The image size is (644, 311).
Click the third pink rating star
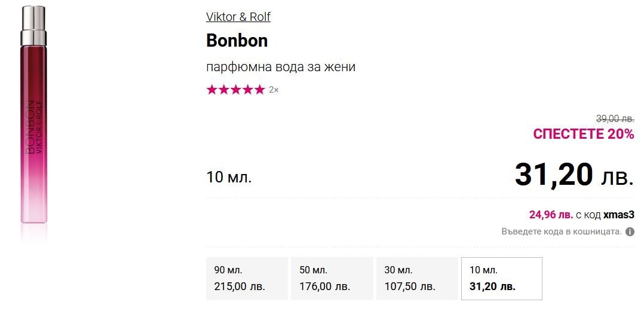[x=235, y=90]
